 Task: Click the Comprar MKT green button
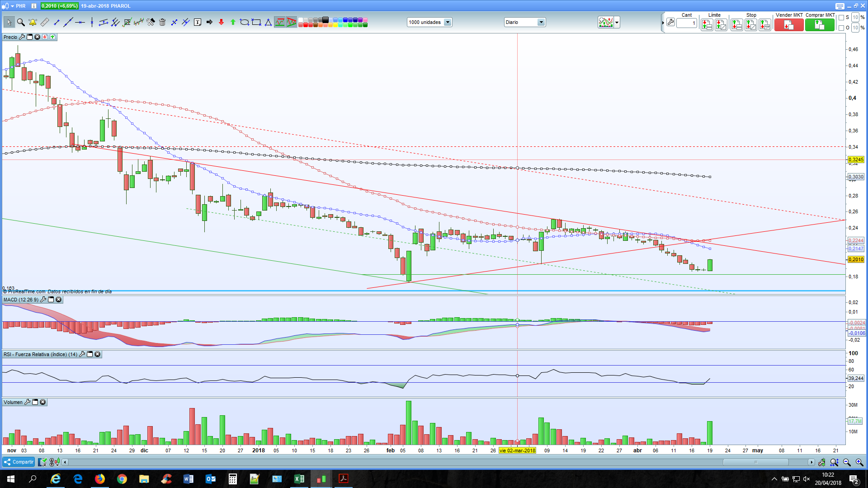click(819, 25)
